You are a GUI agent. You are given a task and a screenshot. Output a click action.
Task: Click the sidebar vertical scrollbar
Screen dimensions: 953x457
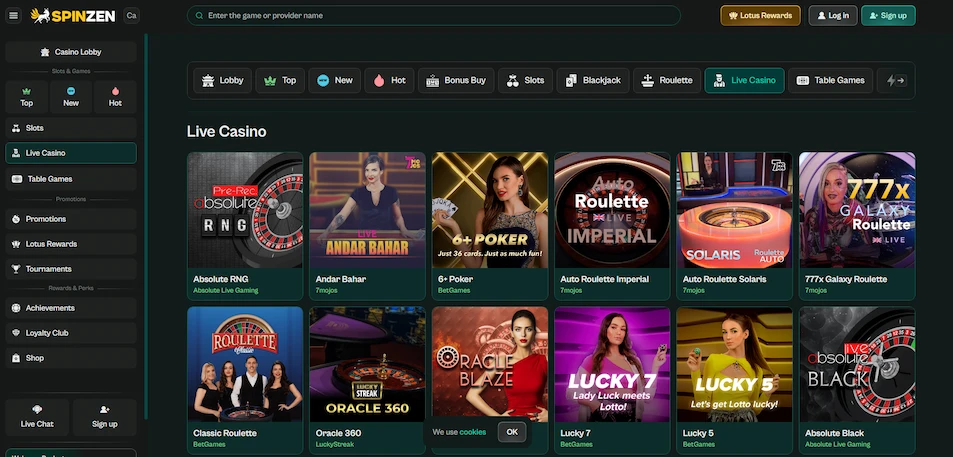(146, 226)
